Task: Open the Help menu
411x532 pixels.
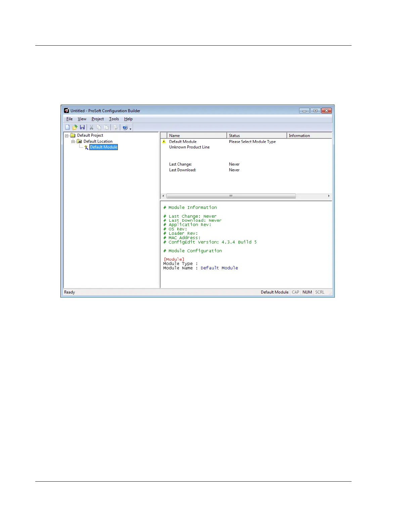Action: [128, 119]
